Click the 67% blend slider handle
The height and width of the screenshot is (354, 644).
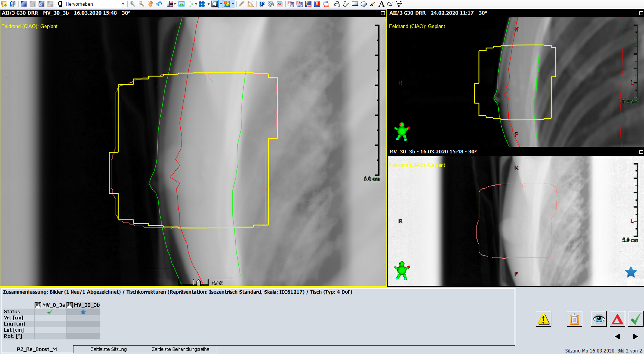(198, 283)
